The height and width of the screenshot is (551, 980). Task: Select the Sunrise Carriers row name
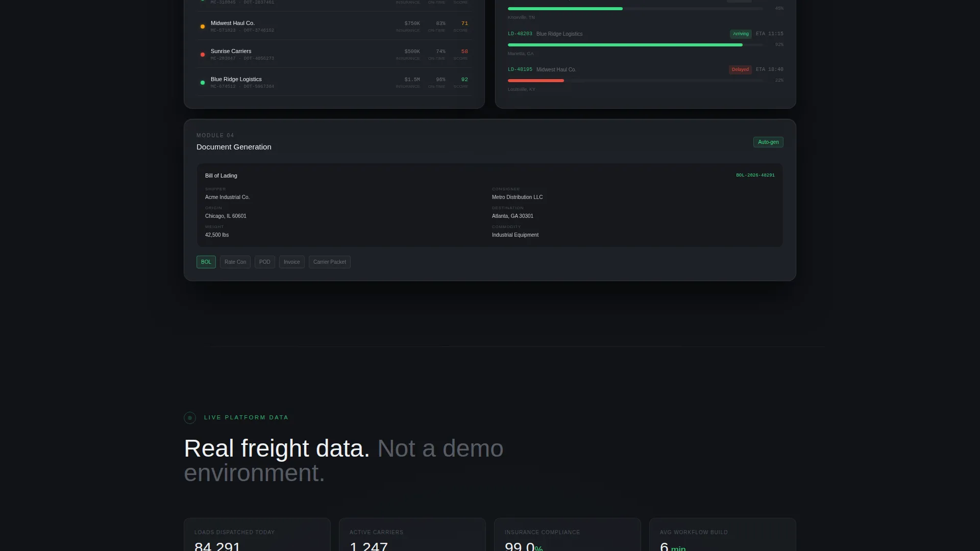(231, 52)
